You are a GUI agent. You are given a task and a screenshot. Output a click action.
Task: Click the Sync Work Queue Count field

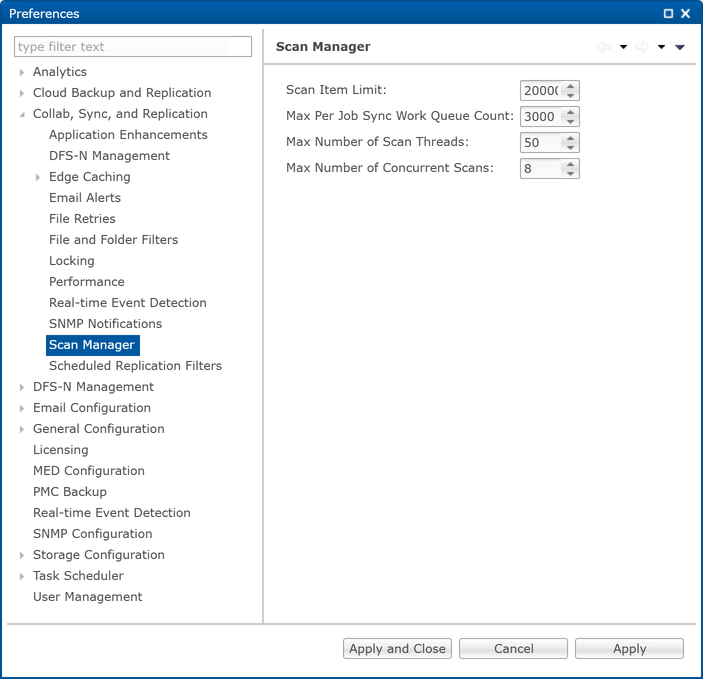click(x=541, y=117)
